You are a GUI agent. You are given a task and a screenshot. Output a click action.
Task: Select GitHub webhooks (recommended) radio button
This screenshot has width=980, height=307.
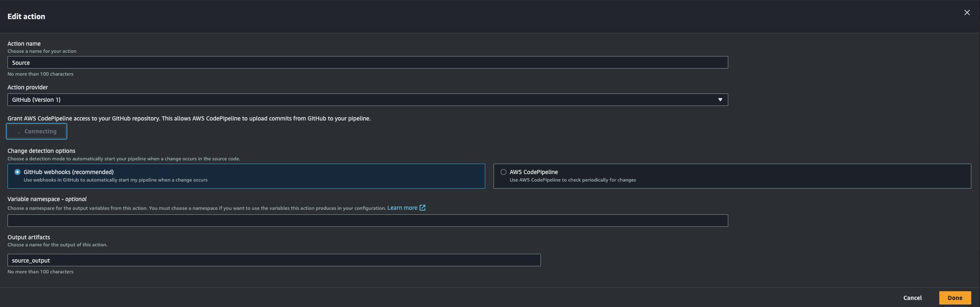coord(17,172)
